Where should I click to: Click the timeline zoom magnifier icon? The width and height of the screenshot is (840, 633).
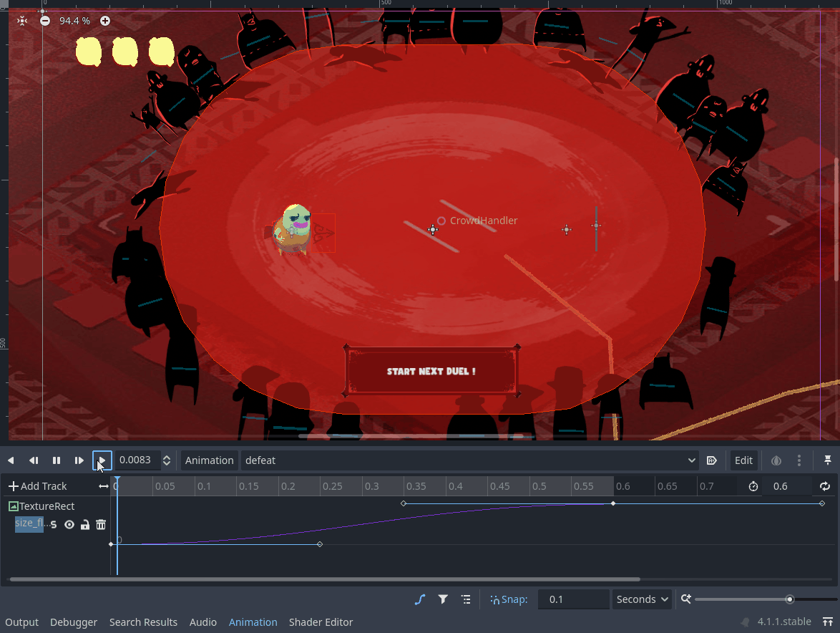coord(685,599)
